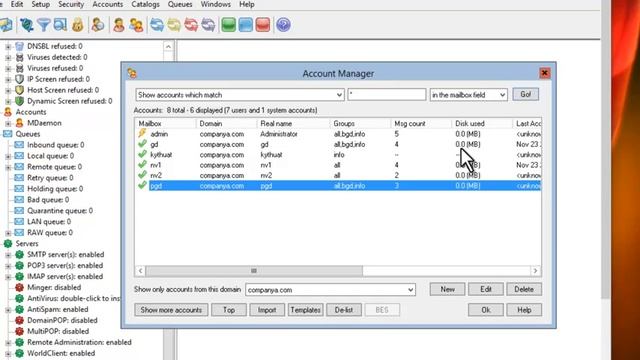Click the Templates button
The height and width of the screenshot is (360, 640).
pyautogui.click(x=305, y=310)
